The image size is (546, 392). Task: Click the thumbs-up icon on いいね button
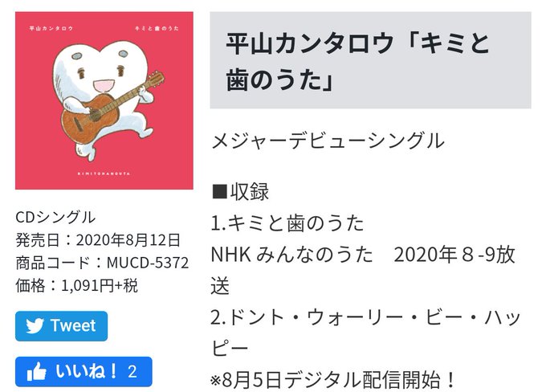37,371
